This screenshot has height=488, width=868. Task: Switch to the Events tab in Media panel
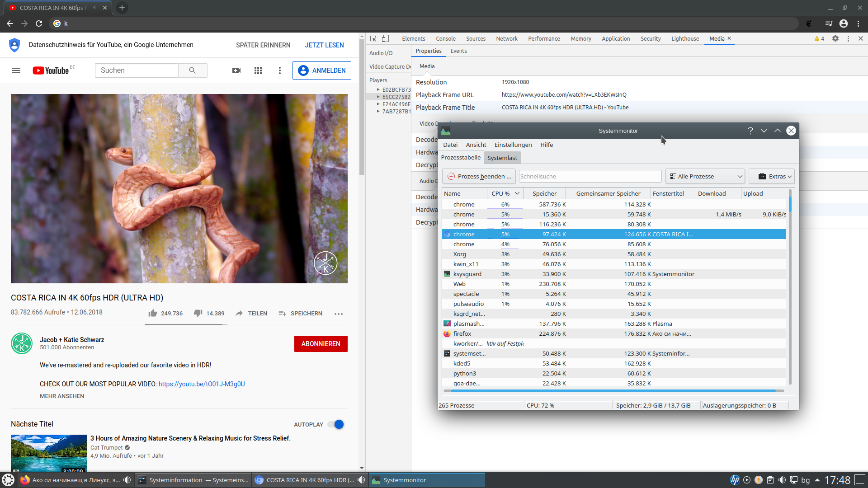click(458, 51)
